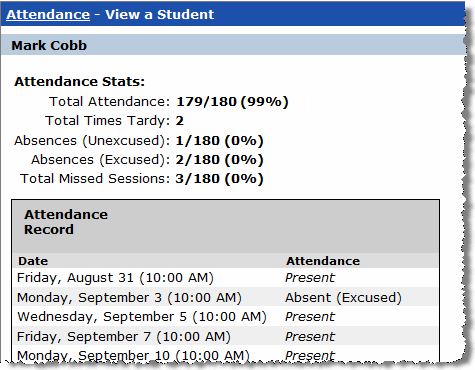Select the Friday, September 7 row
The height and width of the screenshot is (370, 475).
point(225,336)
